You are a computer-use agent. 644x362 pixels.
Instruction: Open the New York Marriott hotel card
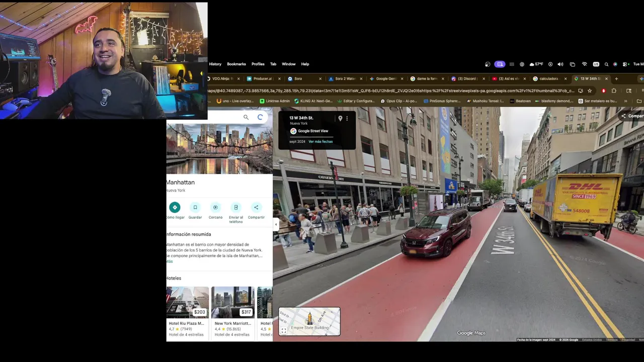(x=233, y=312)
